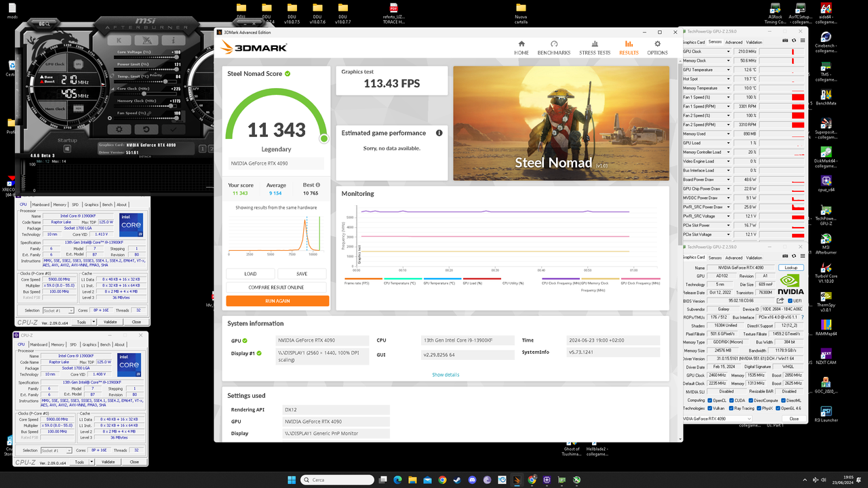Open the referto PDF file on the desktop
Screen dimensions: 868x488
point(394,12)
